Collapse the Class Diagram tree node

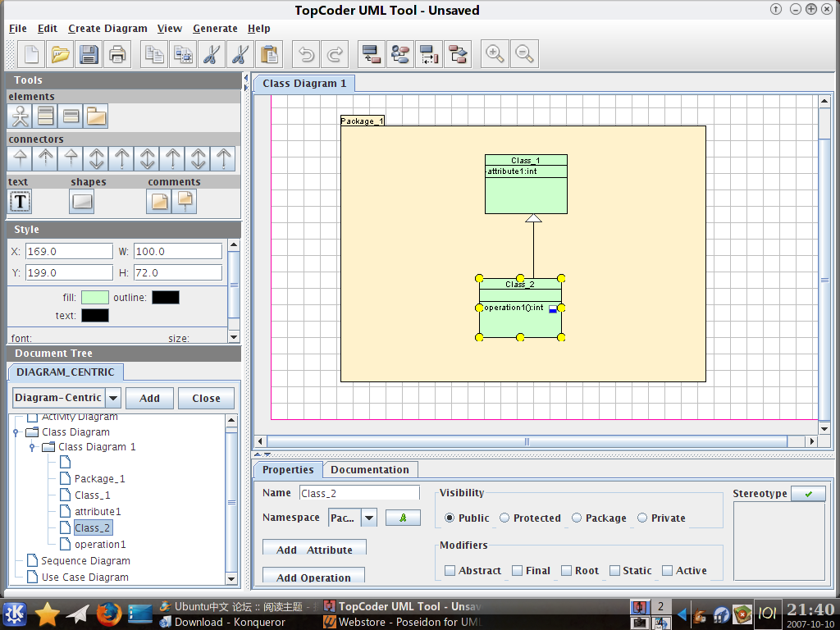pos(16,431)
